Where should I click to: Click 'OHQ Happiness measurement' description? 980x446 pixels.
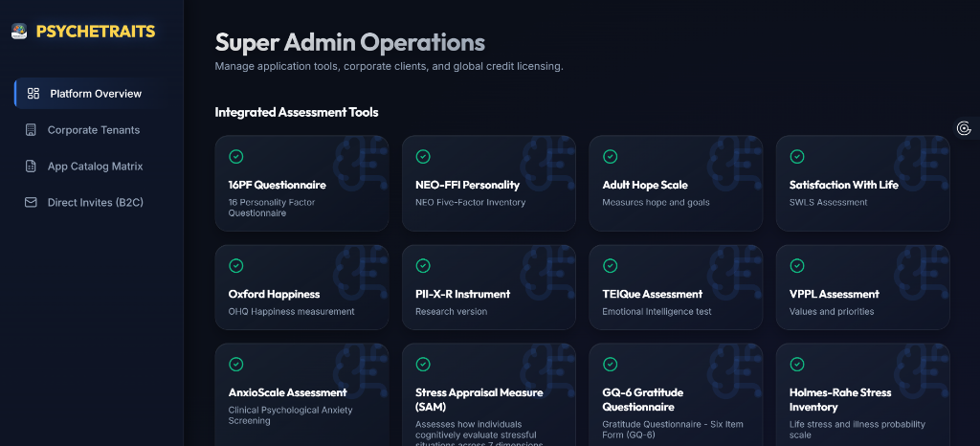[291, 312]
